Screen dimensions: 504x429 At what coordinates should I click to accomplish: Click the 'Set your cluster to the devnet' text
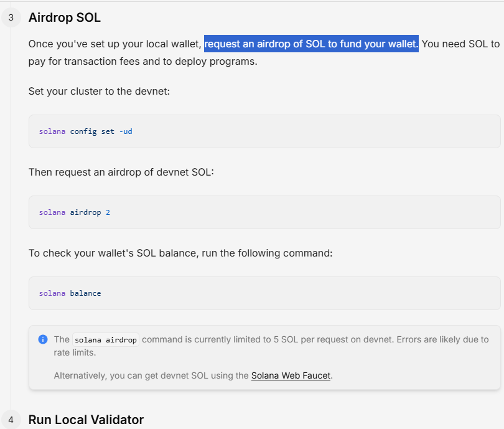[x=99, y=92]
